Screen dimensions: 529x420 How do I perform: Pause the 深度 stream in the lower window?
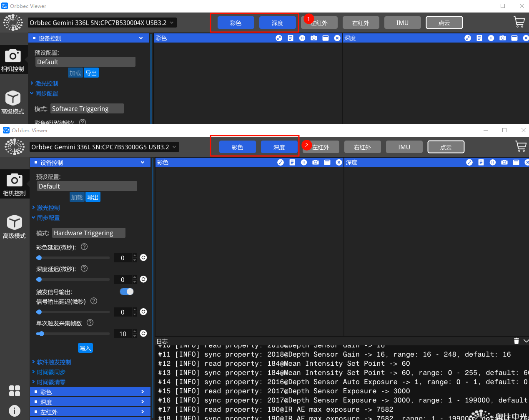pos(493,162)
